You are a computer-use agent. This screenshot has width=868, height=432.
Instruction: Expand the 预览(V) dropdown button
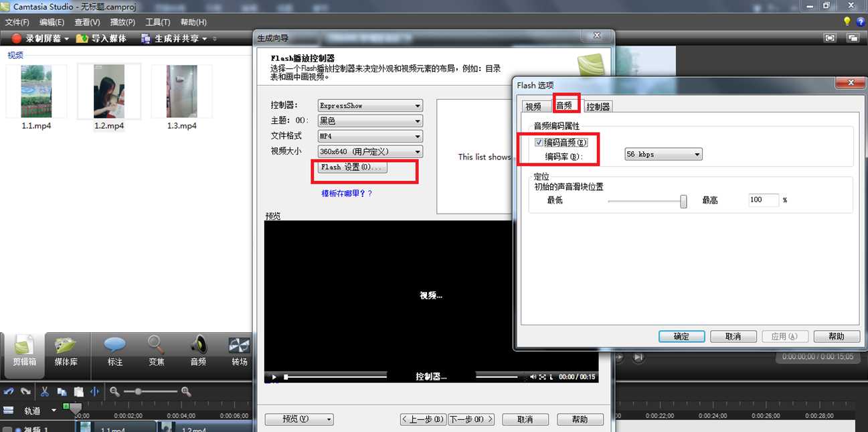(x=329, y=419)
